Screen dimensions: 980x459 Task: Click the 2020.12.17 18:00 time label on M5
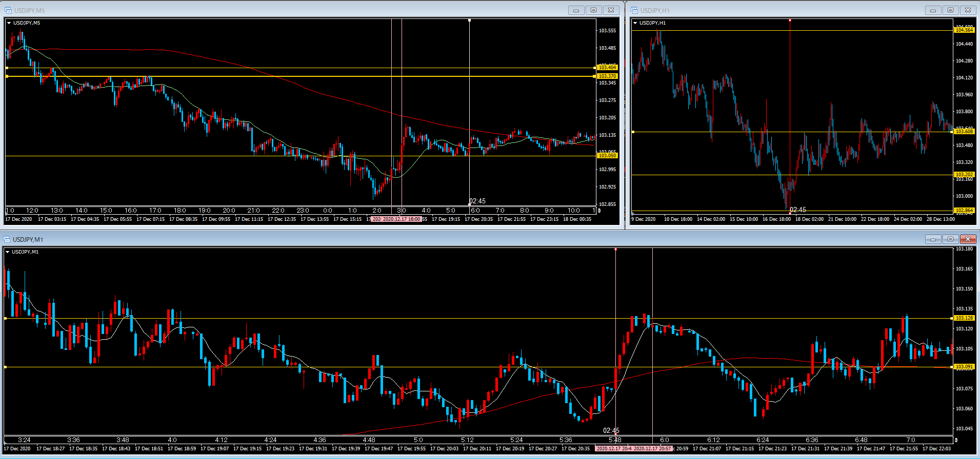(402, 219)
